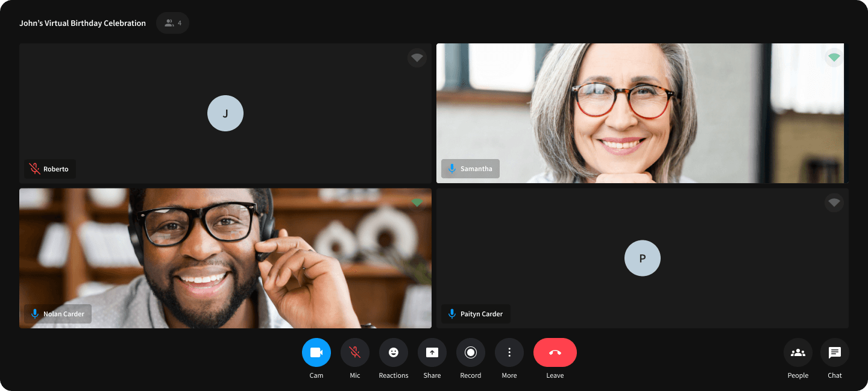Click Paityn Carder's mic status on her nameplate
Image resolution: width=868 pixels, height=391 pixels.
452,313
